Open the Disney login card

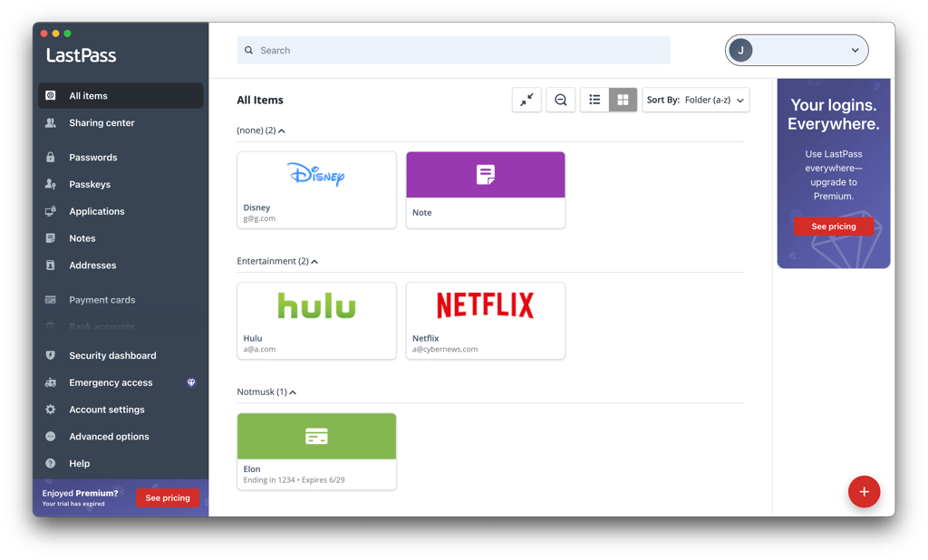coord(316,190)
